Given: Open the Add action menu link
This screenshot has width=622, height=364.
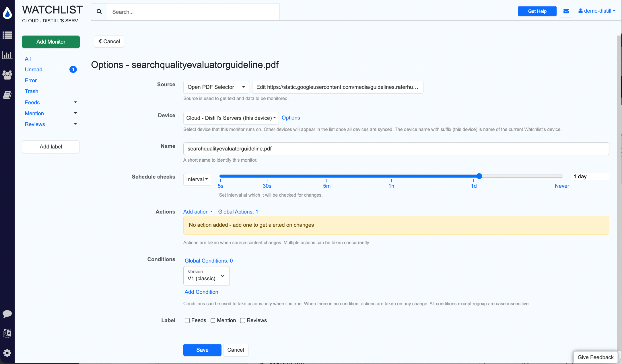Looking at the screenshot, I should [198, 212].
